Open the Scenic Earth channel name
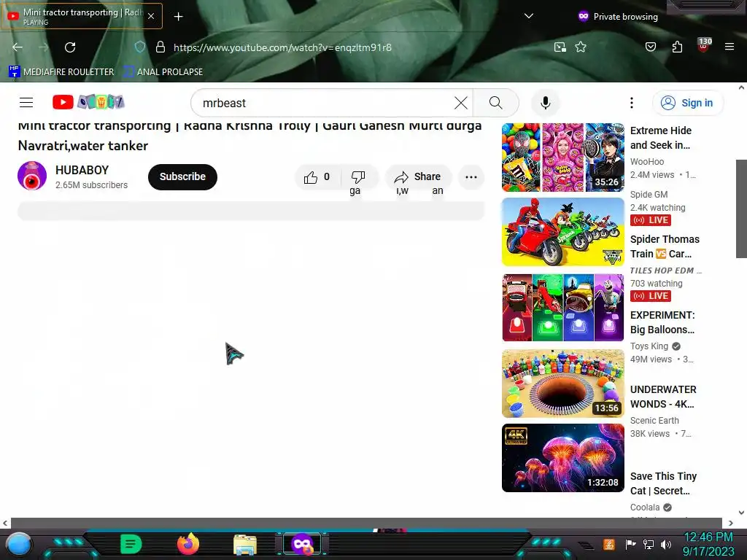The width and height of the screenshot is (747, 560). tap(654, 421)
